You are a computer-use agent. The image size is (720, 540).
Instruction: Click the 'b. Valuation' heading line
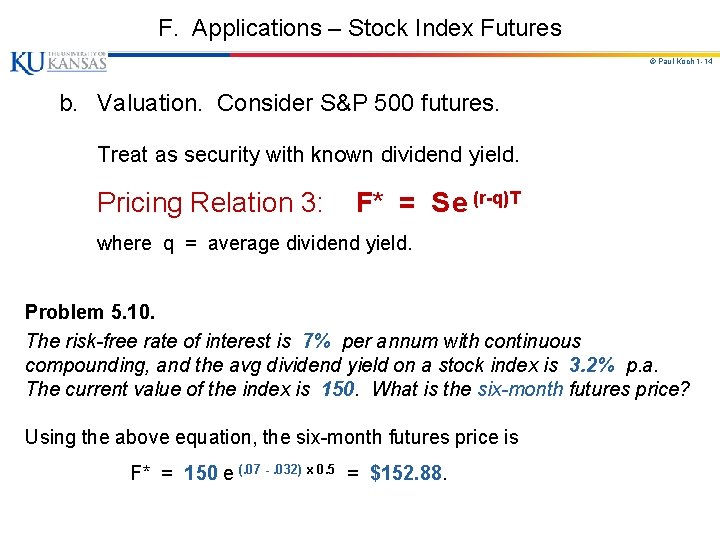(x=278, y=103)
